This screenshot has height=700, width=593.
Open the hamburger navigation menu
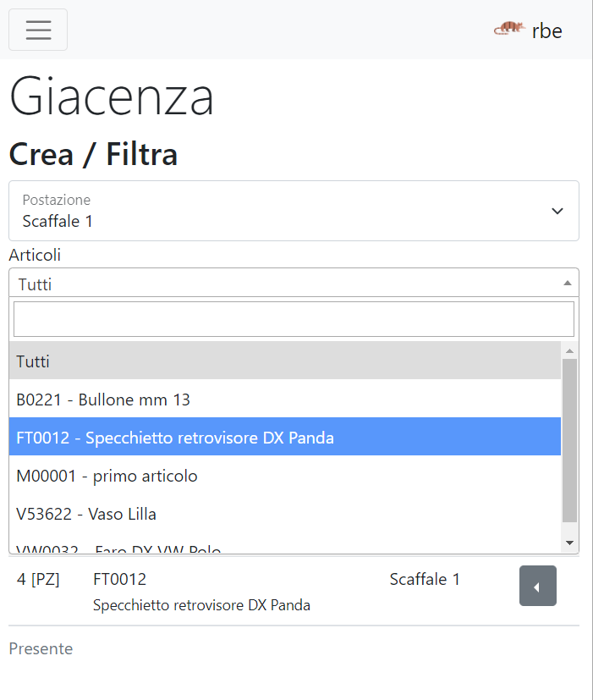(37, 30)
